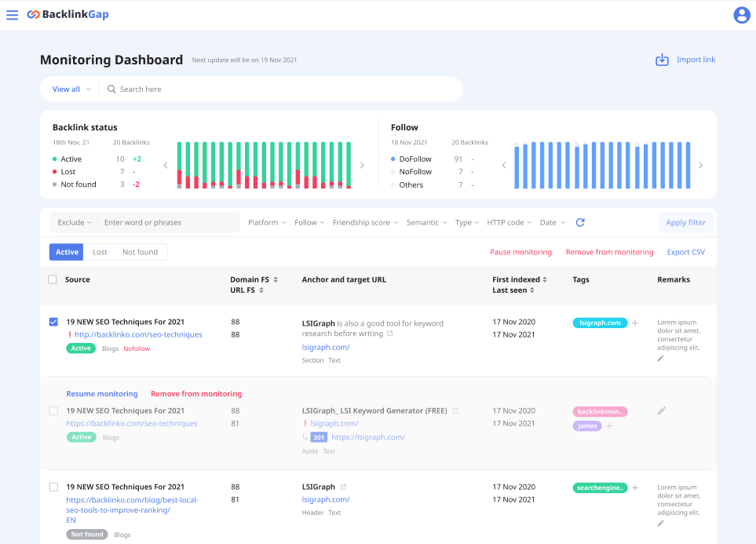Viewport: 756px width, 544px height.
Task: Edit remark pencil in first row
Action: pos(661,358)
